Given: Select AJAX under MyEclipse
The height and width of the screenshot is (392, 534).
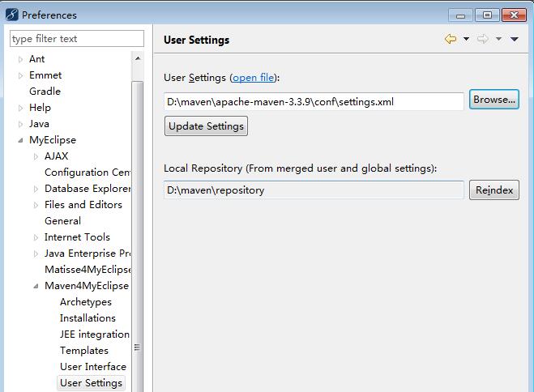Looking at the screenshot, I should pyautogui.click(x=56, y=156).
